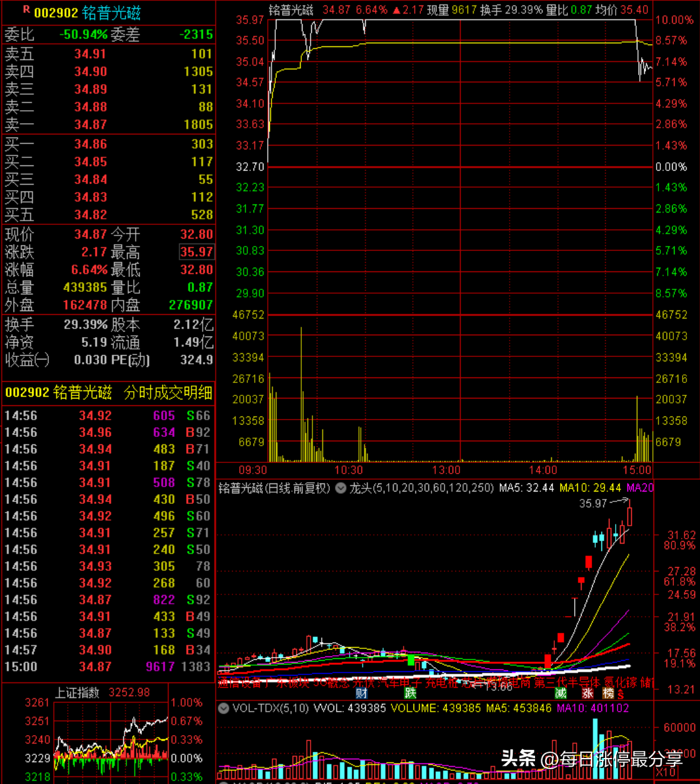Click the 卖四 price 34.90
700x784 pixels.
[91, 72]
